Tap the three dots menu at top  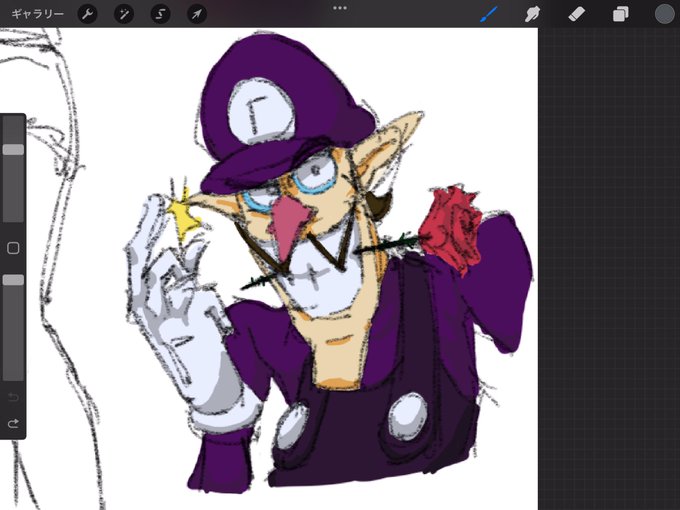[340, 8]
